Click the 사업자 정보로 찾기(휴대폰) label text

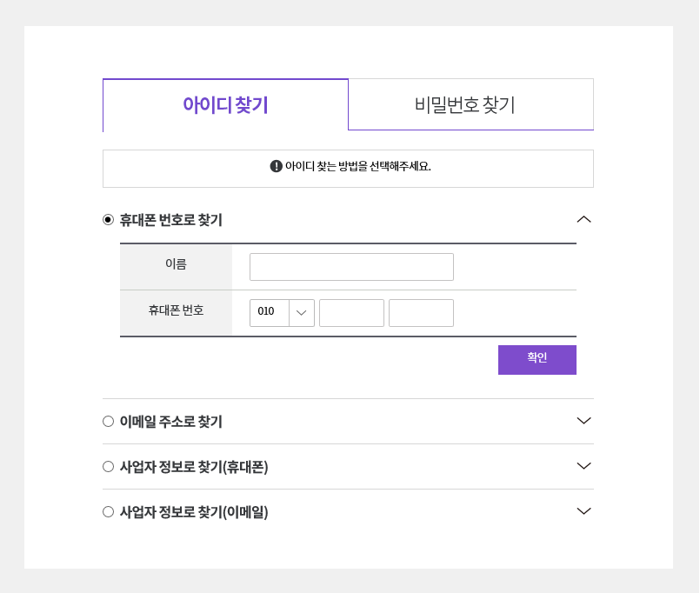(194, 467)
